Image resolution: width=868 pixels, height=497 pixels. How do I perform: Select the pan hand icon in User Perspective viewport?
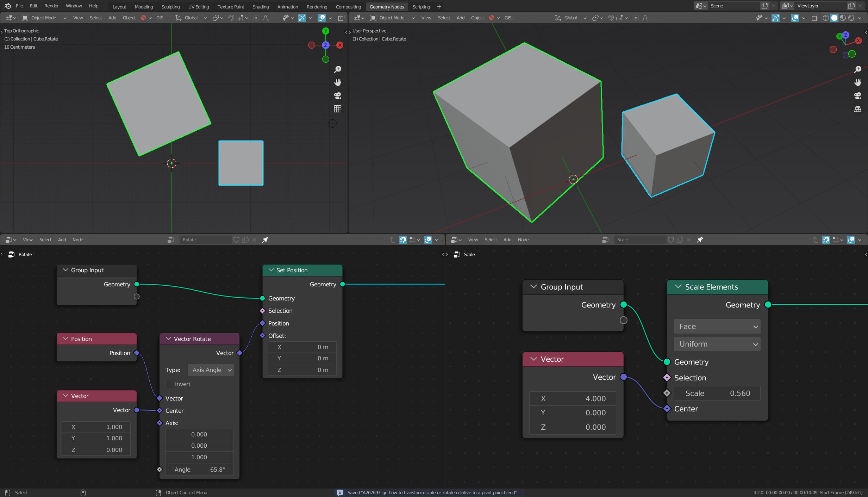click(x=858, y=82)
